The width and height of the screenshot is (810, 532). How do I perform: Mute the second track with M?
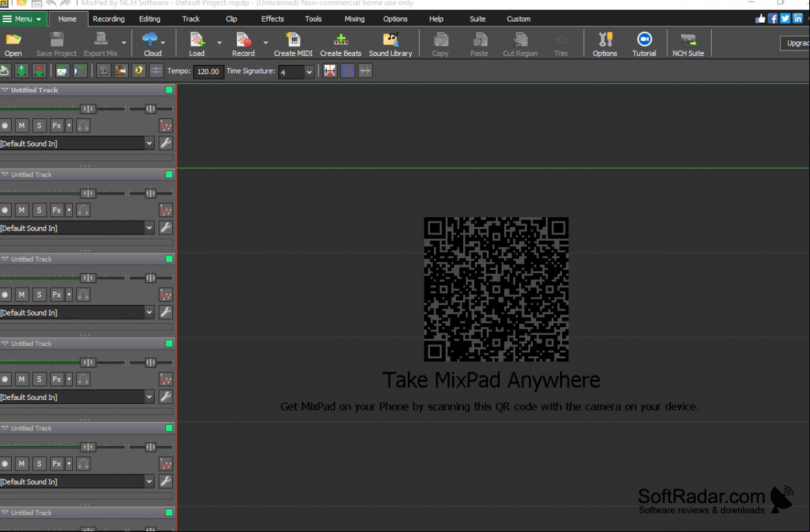21,210
